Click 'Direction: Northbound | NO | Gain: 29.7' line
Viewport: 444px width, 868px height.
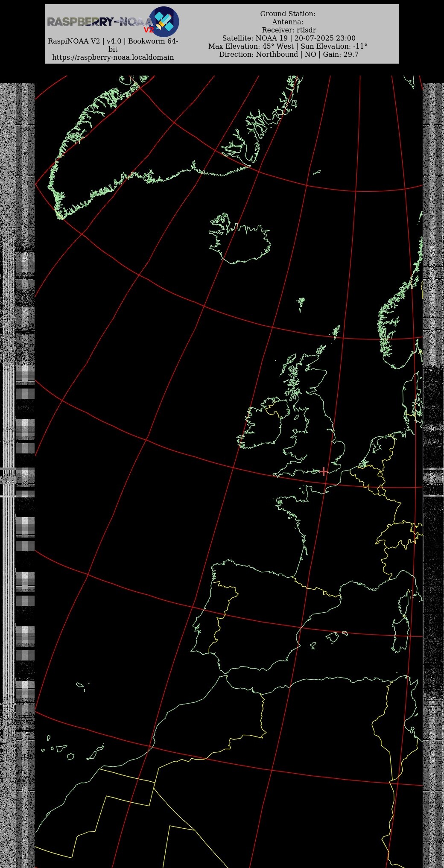(289, 54)
